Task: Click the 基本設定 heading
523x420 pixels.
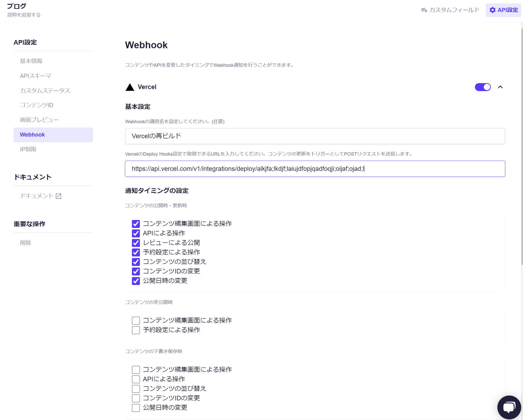Action: (x=138, y=107)
